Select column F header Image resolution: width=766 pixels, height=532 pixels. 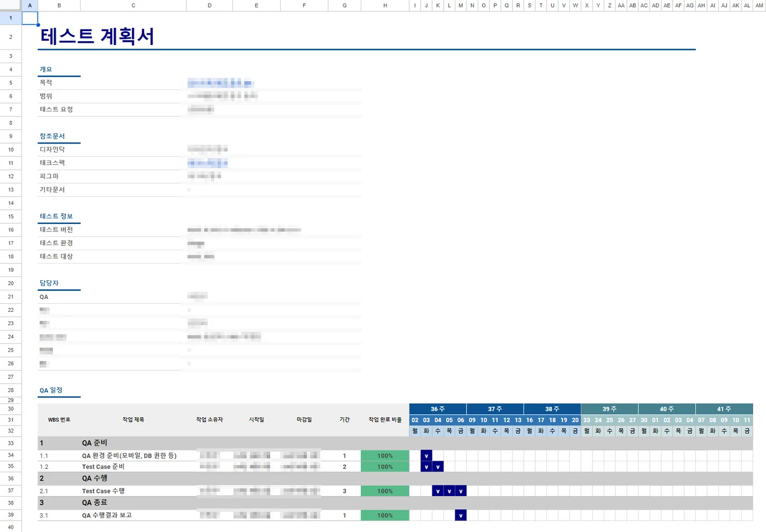[304, 5]
